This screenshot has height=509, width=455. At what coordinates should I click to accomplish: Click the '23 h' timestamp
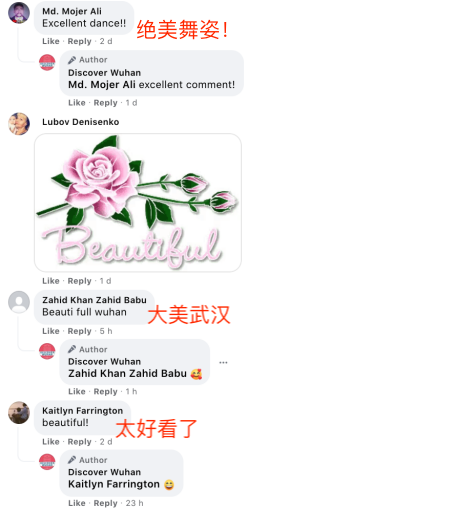pos(134,503)
